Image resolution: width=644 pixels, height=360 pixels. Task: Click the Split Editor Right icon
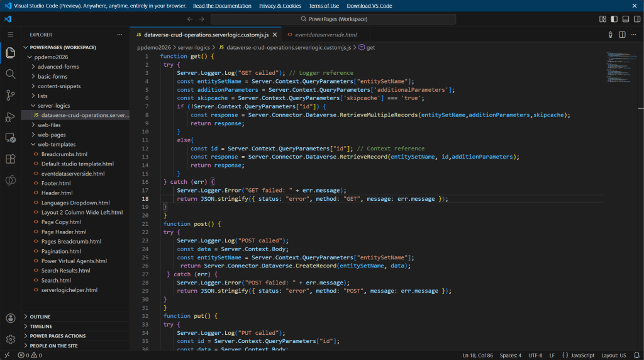[623, 35]
